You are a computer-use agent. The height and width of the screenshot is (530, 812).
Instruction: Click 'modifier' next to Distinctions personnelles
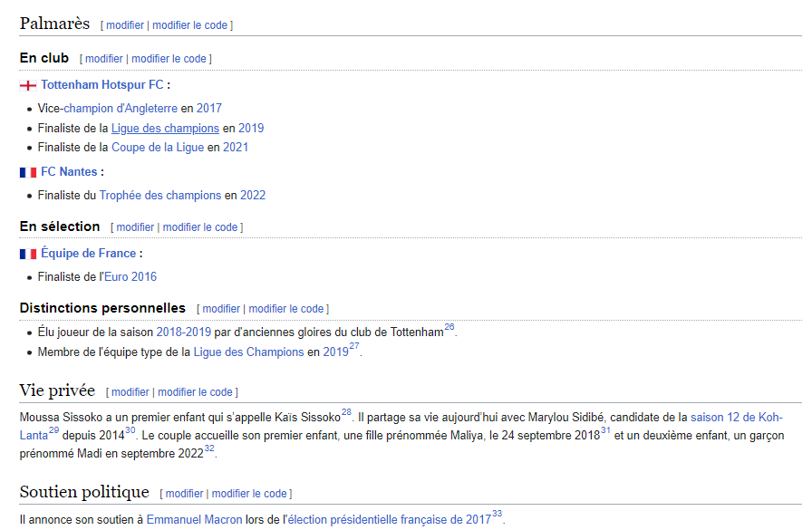[x=221, y=309]
